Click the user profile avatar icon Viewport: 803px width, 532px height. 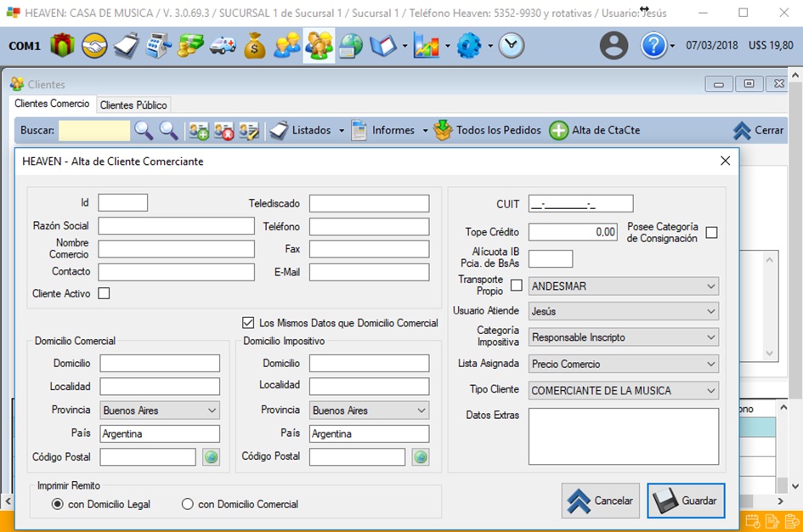pyautogui.click(x=614, y=46)
